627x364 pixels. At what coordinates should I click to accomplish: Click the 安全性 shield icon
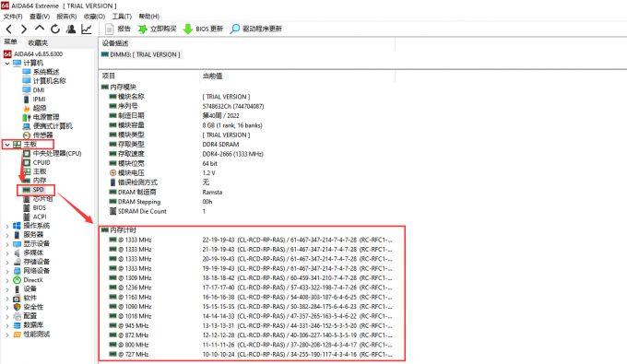(x=17, y=307)
